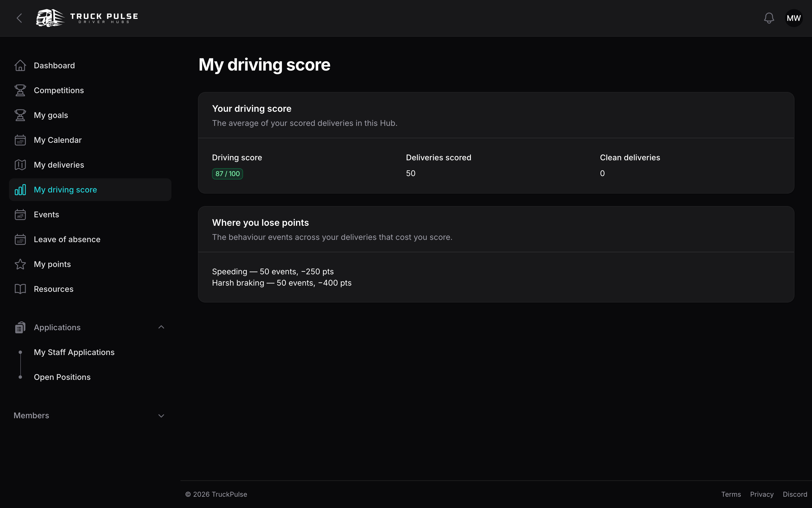This screenshot has width=812, height=508.
Task: Click the 'Your driving score' card heading
Action: pos(252,109)
